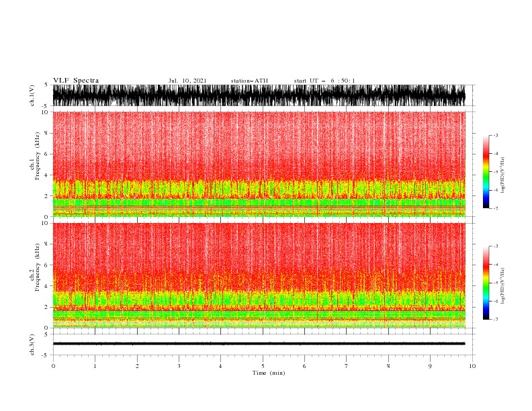Click the "10" kHz tick of ch.1 spectrogram
Screen dimensions: 532x411
point(45,112)
